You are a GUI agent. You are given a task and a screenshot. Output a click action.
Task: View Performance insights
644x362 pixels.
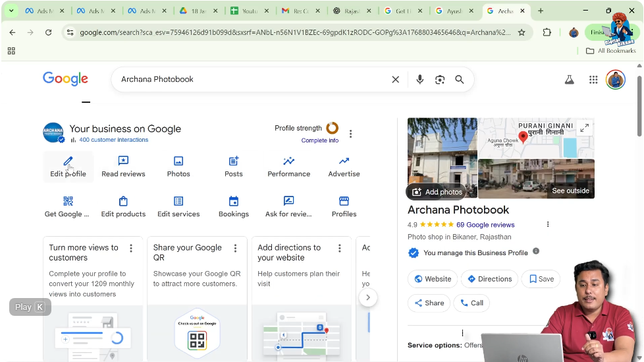[288, 167]
